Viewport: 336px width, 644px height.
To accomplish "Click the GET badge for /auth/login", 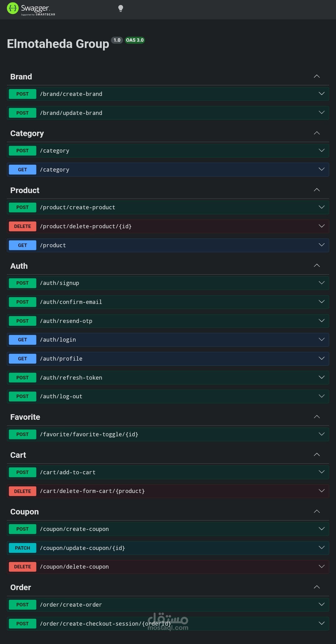I will pos(22,340).
